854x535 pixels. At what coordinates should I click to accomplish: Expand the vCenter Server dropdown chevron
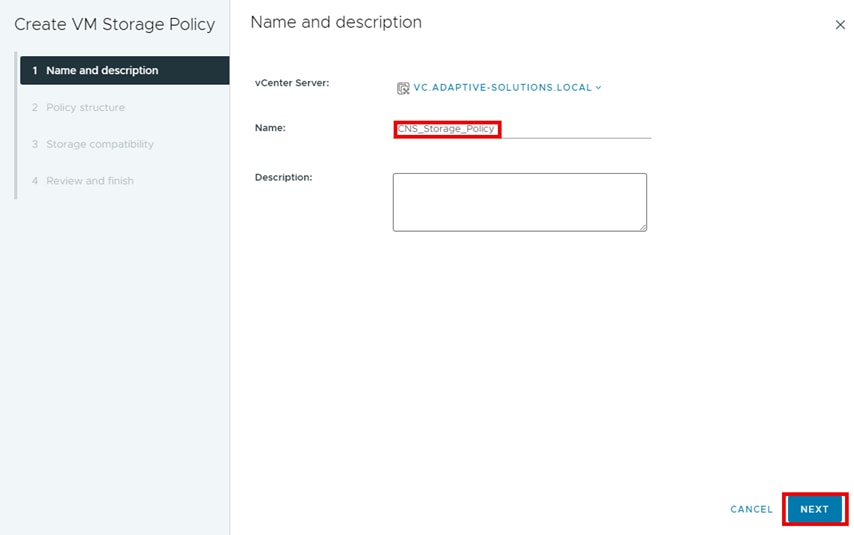tap(599, 88)
